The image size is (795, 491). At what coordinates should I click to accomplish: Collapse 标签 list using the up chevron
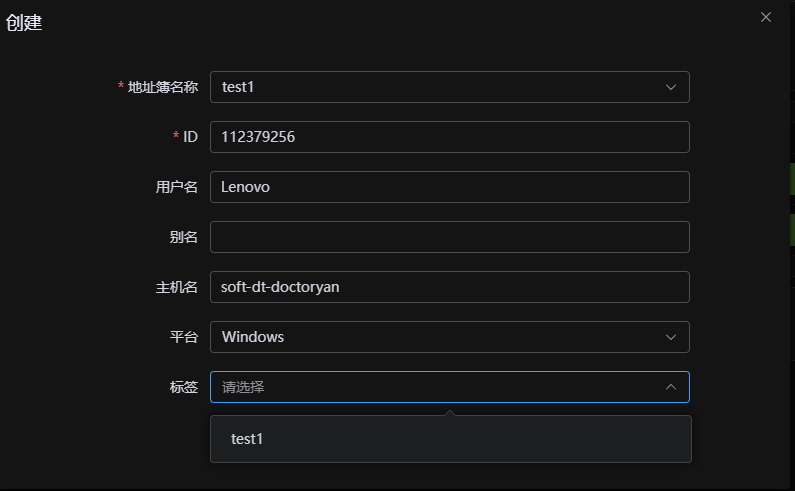tap(671, 387)
